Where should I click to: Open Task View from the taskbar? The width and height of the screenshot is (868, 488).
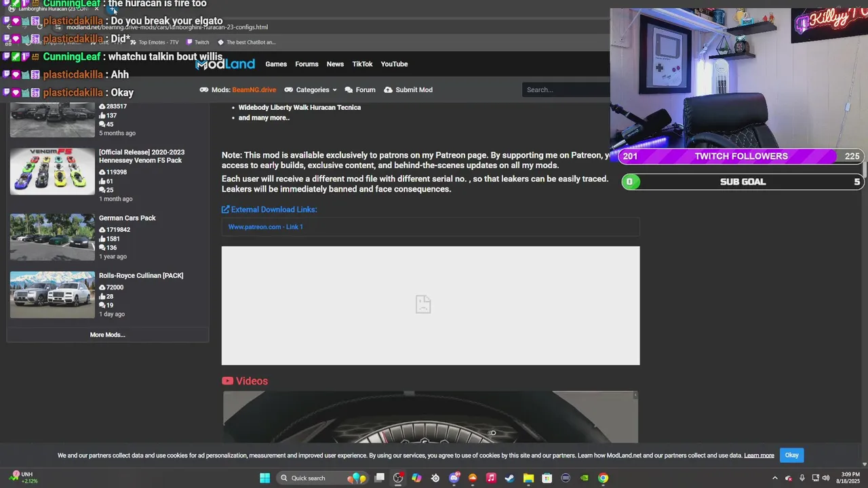click(380, 478)
